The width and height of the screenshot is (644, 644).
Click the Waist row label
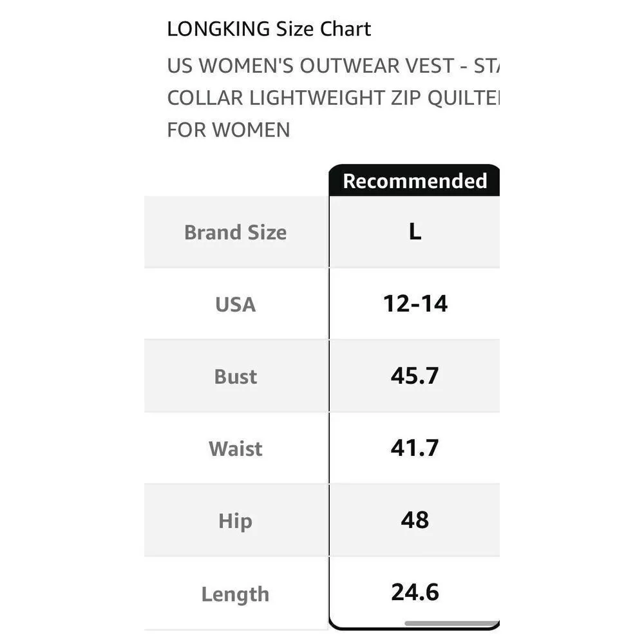click(x=235, y=449)
